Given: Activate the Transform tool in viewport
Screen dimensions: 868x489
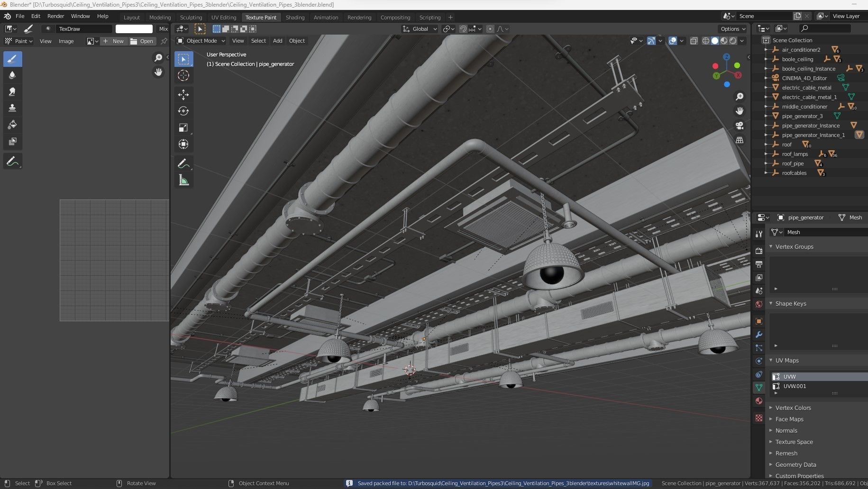Looking at the screenshot, I should (183, 144).
